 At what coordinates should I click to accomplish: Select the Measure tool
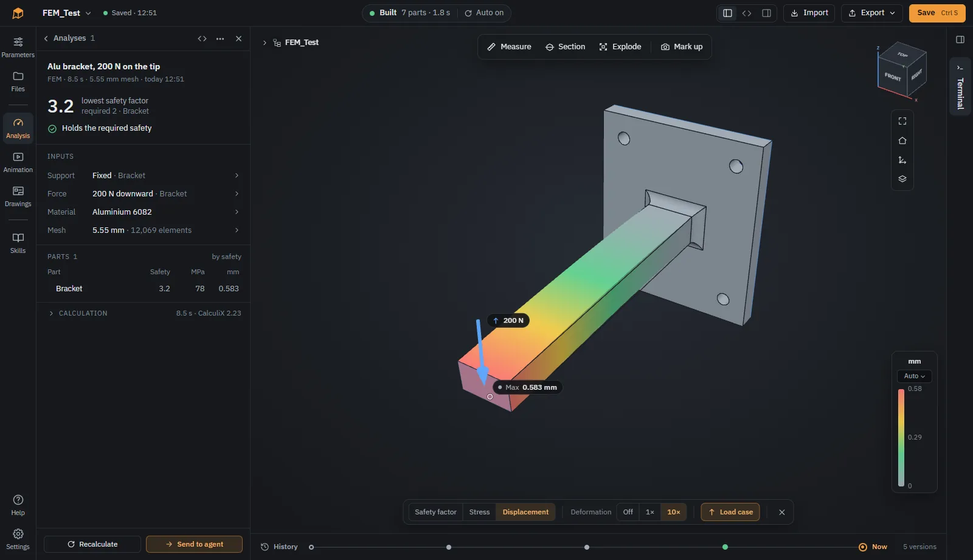(x=509, y=47)
